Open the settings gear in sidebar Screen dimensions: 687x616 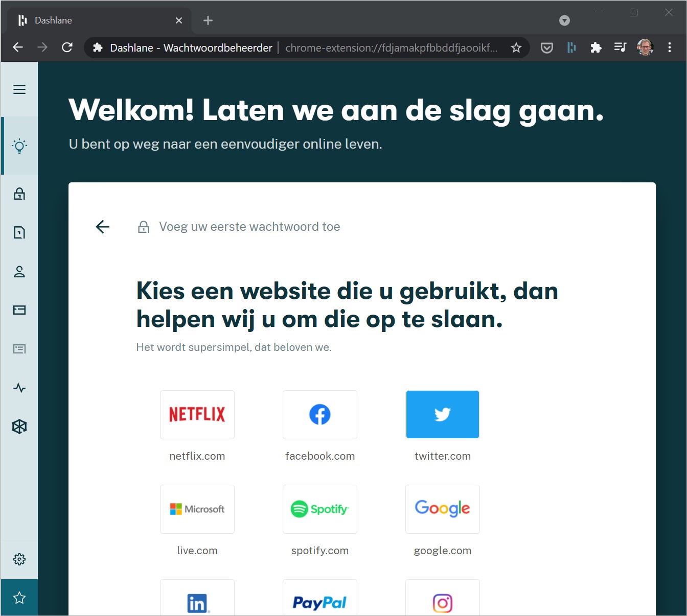(19, 559)
